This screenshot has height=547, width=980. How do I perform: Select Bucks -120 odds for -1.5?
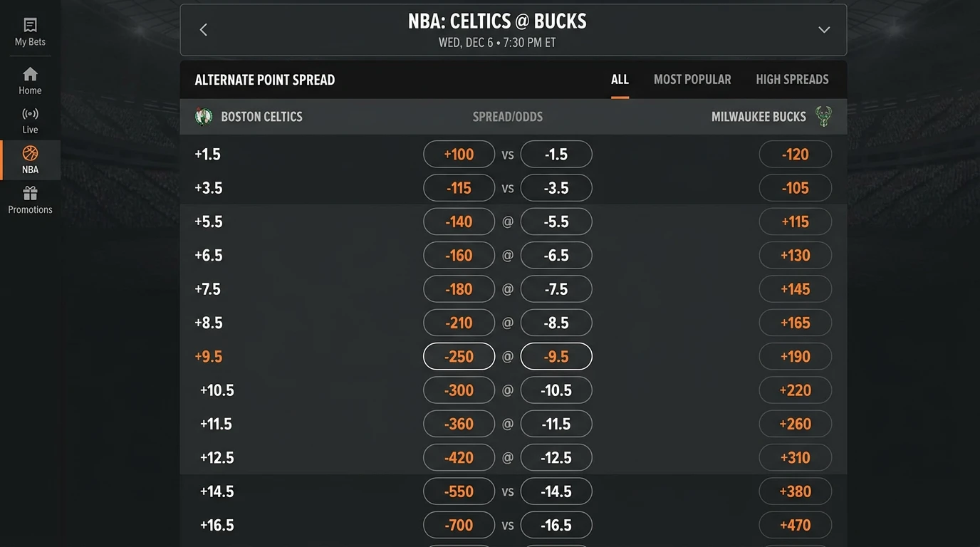pos(795,155)
